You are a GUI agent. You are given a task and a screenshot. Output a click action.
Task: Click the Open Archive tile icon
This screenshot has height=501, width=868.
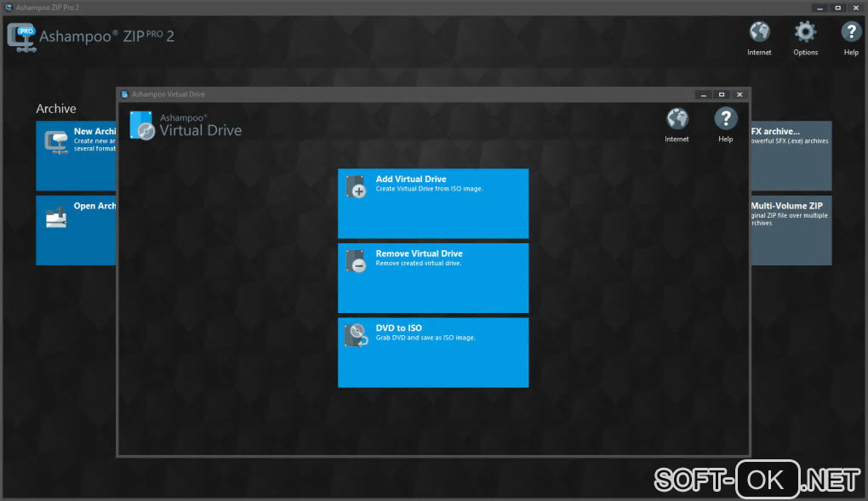click(x=56, y=217)
